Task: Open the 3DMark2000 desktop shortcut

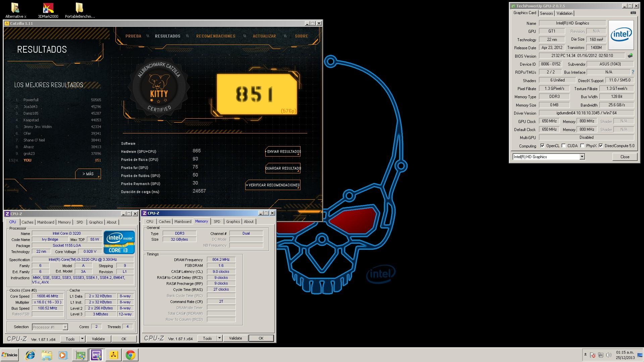Action: 48,10
